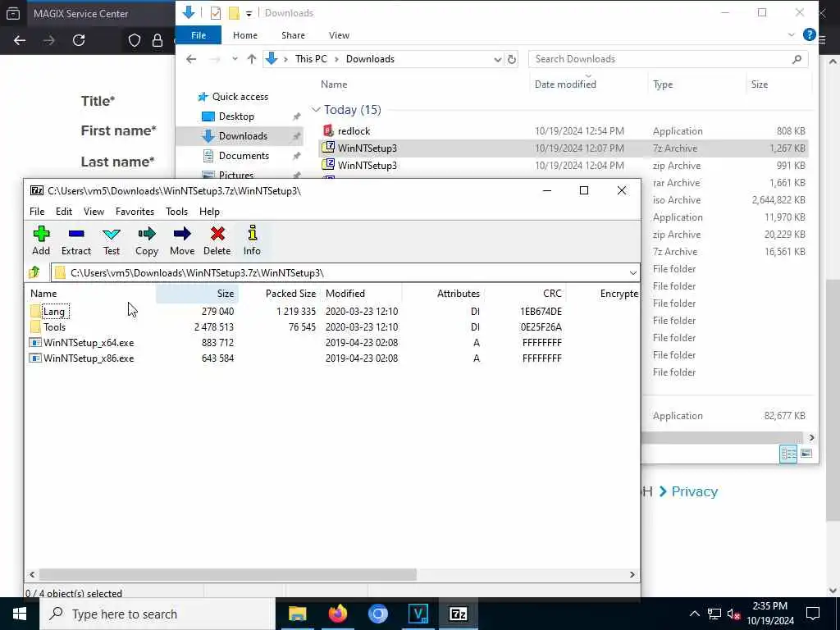The height and width of the screenshot is (630, 840).
Task: Open the 7-Zip View menu
Action: click(94, 212)
